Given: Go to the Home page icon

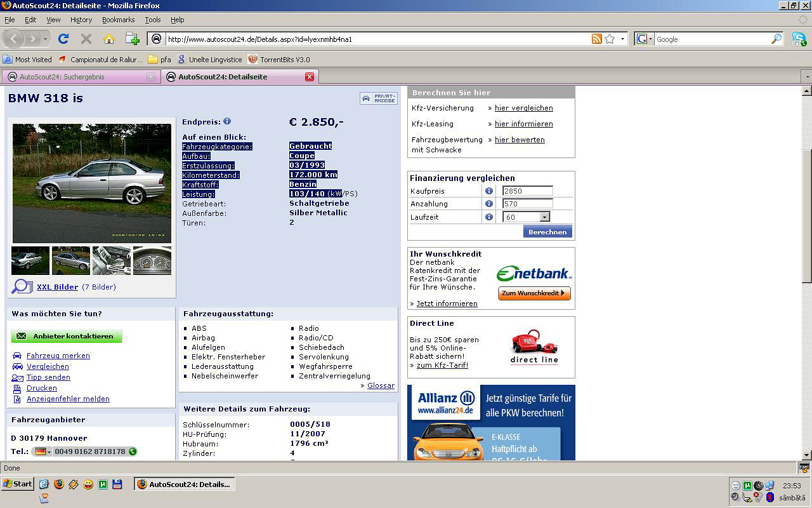Looking at the screenshot, I should point(109,39).
